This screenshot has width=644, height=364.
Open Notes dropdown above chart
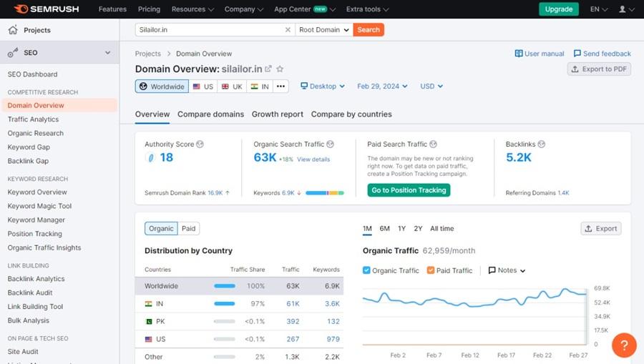click(x=507, y=270)
